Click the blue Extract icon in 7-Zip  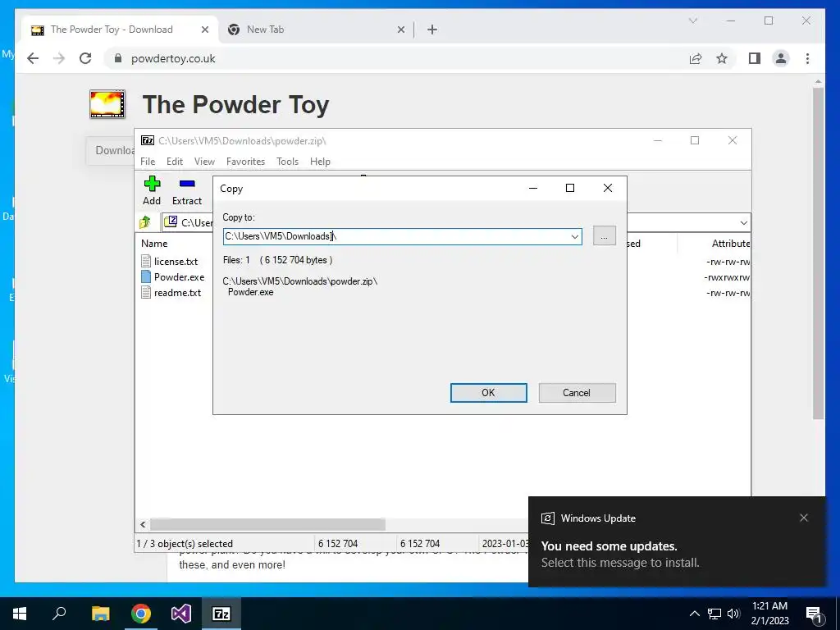pos(187,184)
